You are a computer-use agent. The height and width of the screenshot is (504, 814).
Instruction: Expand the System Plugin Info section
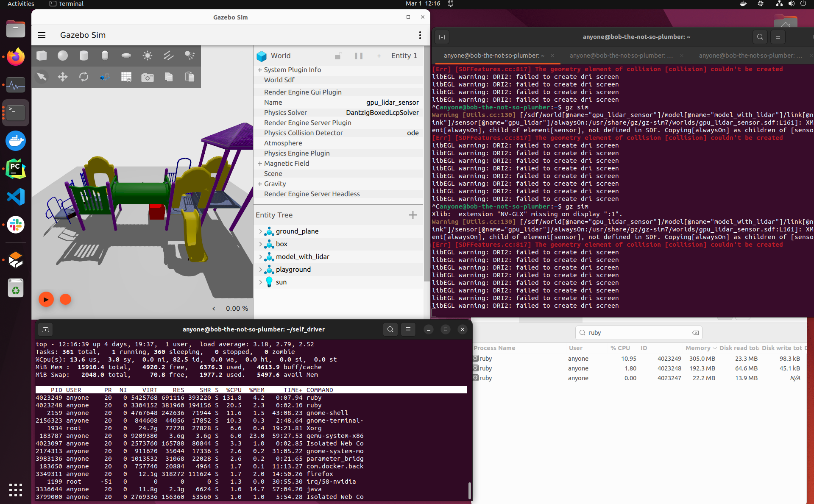259,70
